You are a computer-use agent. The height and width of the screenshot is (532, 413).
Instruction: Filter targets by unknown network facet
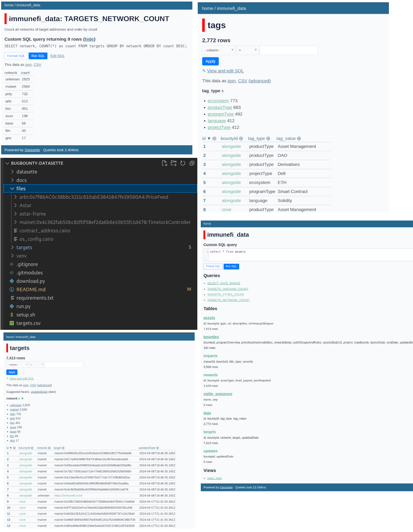click(16, 405)
